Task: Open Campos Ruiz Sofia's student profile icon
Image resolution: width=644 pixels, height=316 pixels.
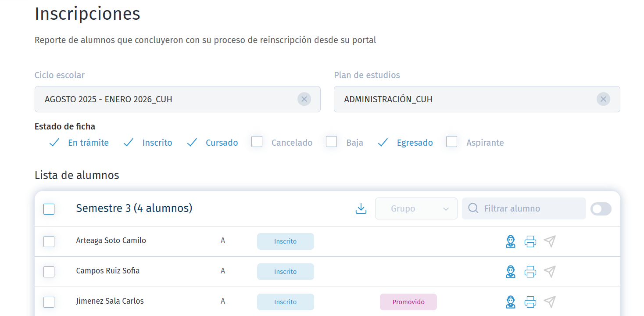Action: point(511,272)
